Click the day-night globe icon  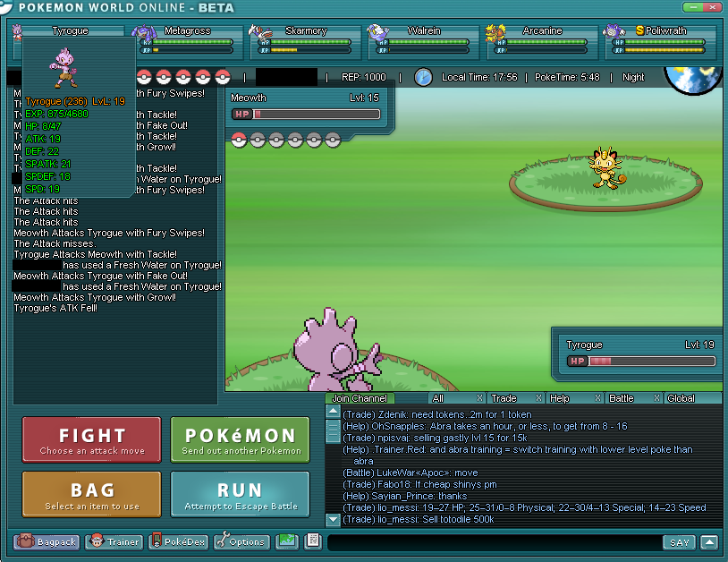pos(693,80)
